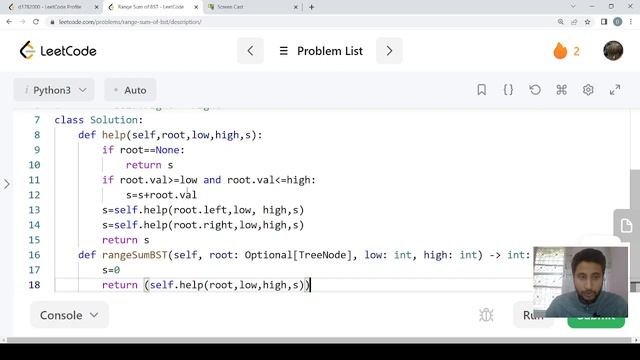Image resolution: width=640 pixels, height=360 pixels.
Task: Open a new browser tab
Action: pos(311,7)
